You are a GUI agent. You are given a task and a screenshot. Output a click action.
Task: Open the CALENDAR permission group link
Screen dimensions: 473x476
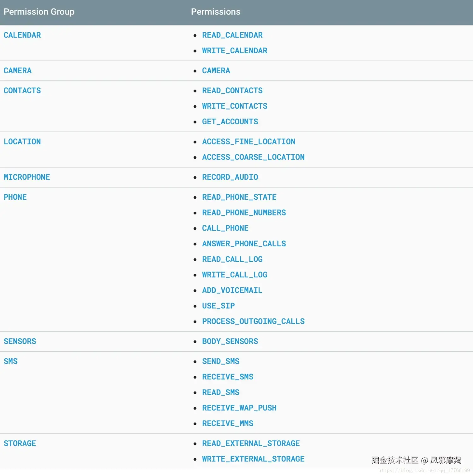coord(22,35)
